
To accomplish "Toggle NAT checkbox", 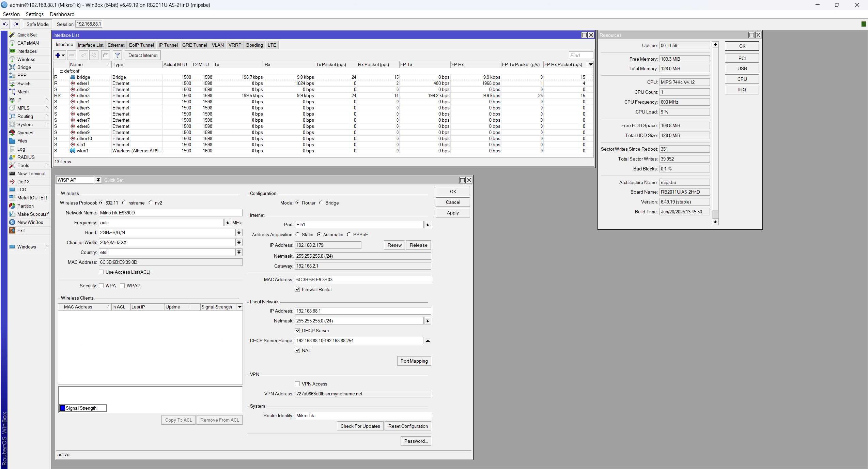I will point(297,350).
